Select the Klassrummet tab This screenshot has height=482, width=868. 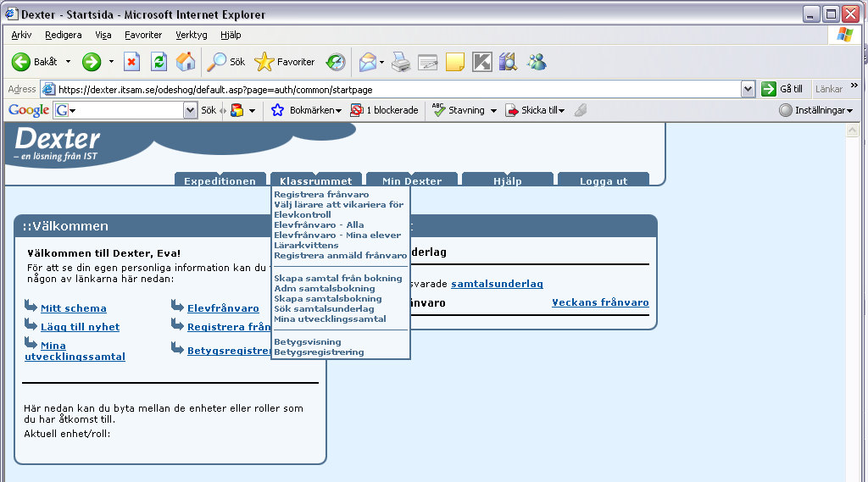pos(315,180)
